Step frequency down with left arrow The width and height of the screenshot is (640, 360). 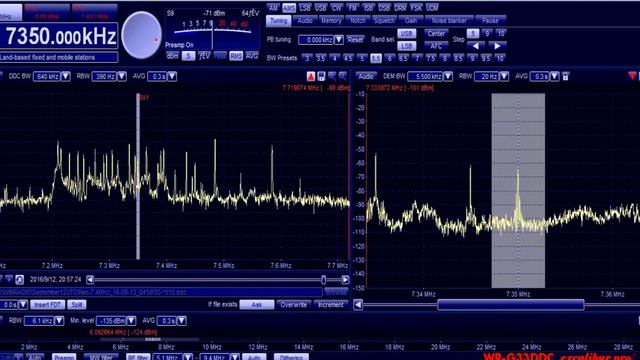coord(476,46)
